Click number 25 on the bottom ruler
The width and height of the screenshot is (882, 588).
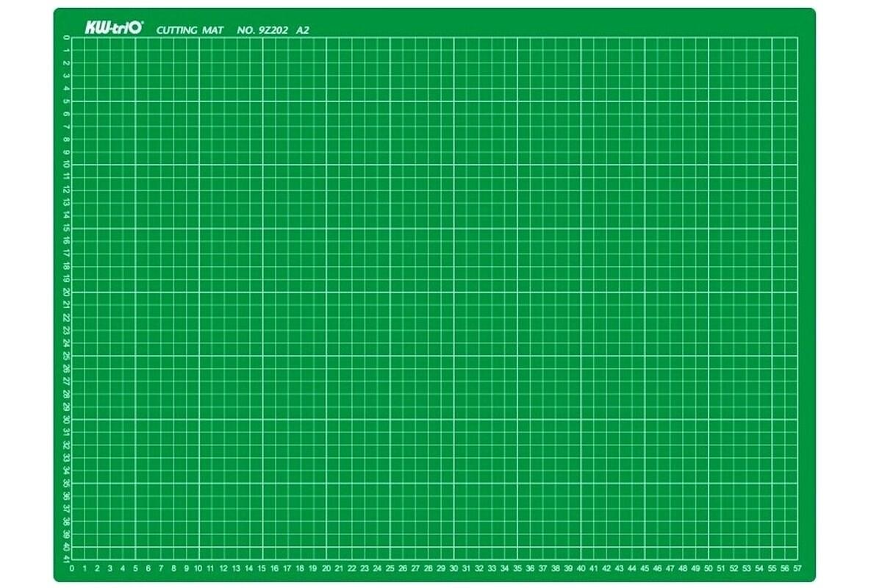tap(390, 568)
